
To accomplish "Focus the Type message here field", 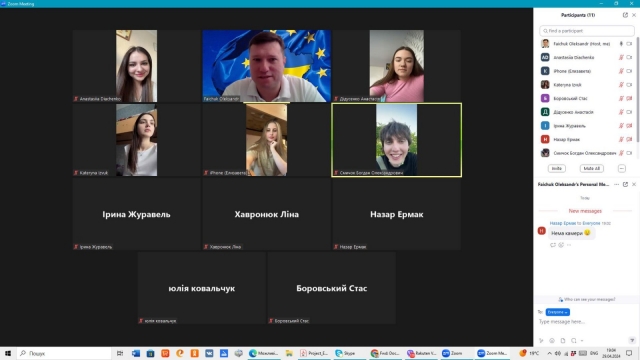I will point(587,322).
